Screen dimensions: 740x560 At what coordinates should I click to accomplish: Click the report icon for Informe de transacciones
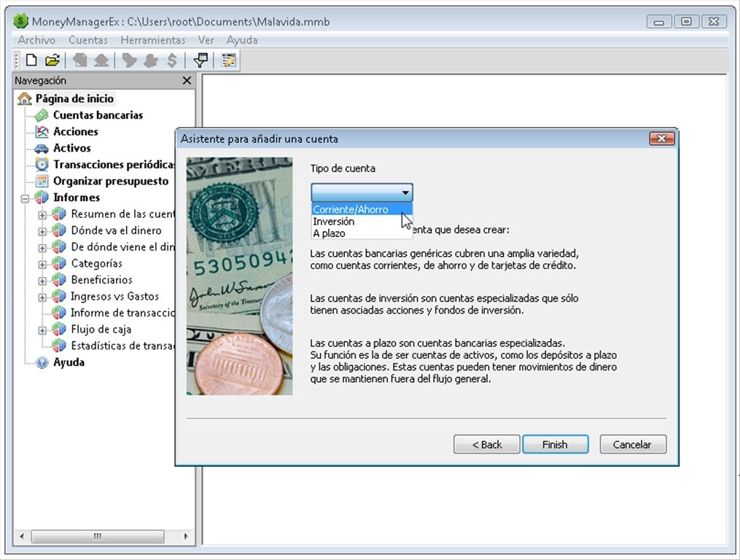point(59,313)
